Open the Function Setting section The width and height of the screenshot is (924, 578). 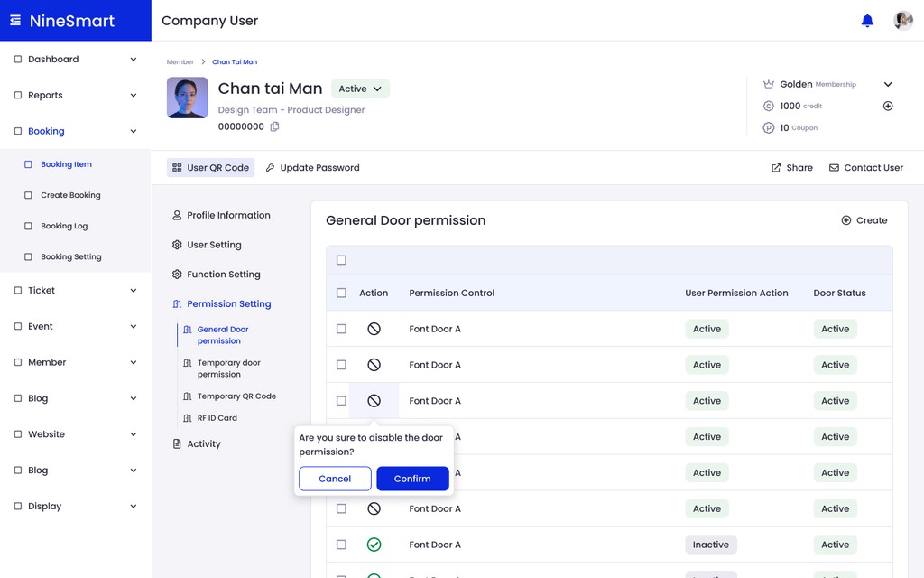[x=216, y=275]
